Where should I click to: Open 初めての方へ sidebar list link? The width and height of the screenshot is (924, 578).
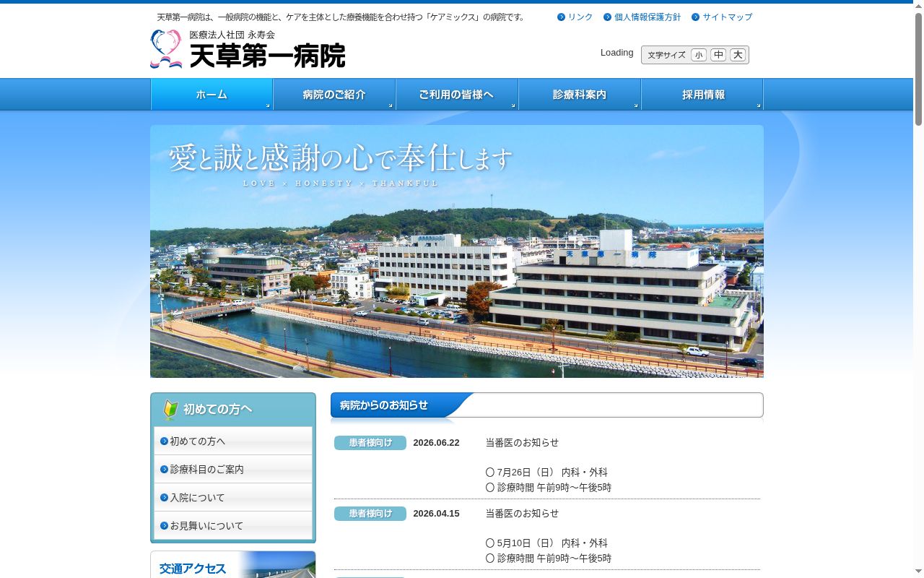click(233, 441)
